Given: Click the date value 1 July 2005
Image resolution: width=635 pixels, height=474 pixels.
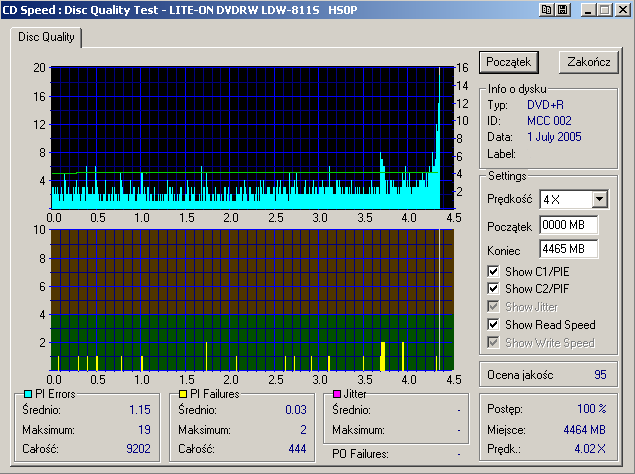Looking at the screenshot, I should (x=554, y=137).
